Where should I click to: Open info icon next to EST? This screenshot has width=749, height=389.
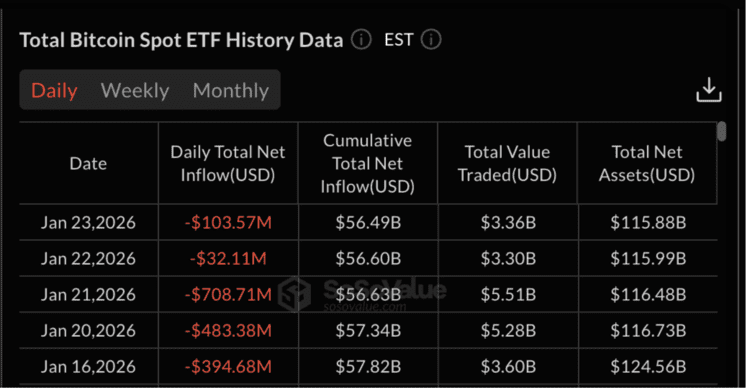pos(431,39)
